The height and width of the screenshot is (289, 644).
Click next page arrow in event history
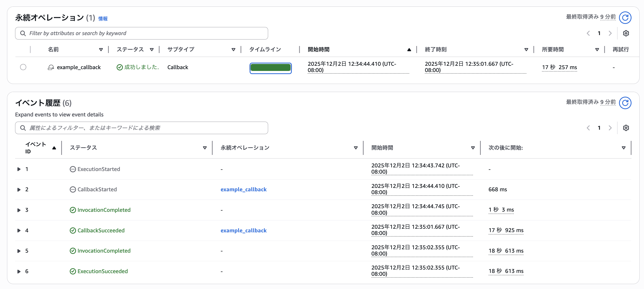[610, 128]
